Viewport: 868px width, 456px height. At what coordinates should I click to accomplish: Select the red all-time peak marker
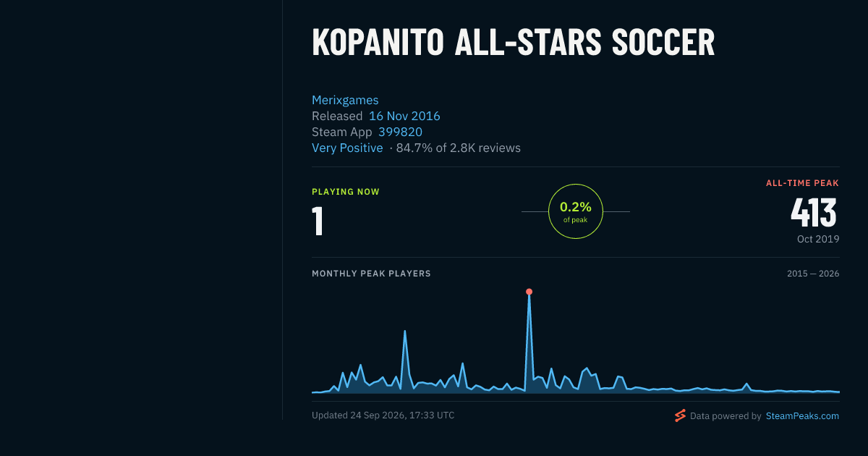tap(529, 292)
